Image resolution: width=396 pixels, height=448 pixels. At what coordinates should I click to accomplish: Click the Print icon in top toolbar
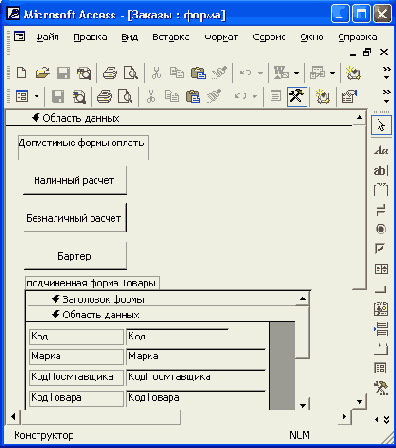tap(110, 72)
